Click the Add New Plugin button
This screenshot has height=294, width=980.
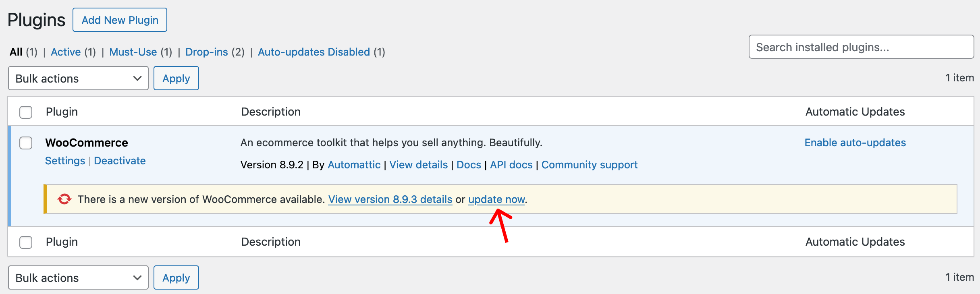120,20
